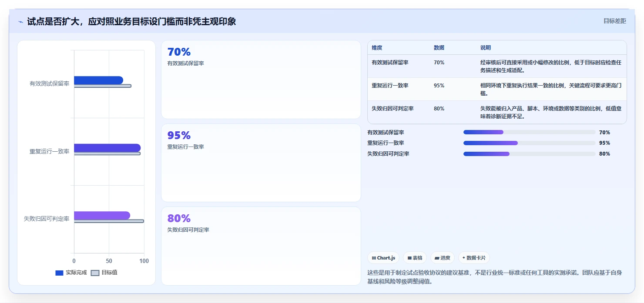Screen dimensions: 644x303
Task: Click the grey target bar for 失败归因可判定率
Action: pyautogui.click(x=109, y=221)
